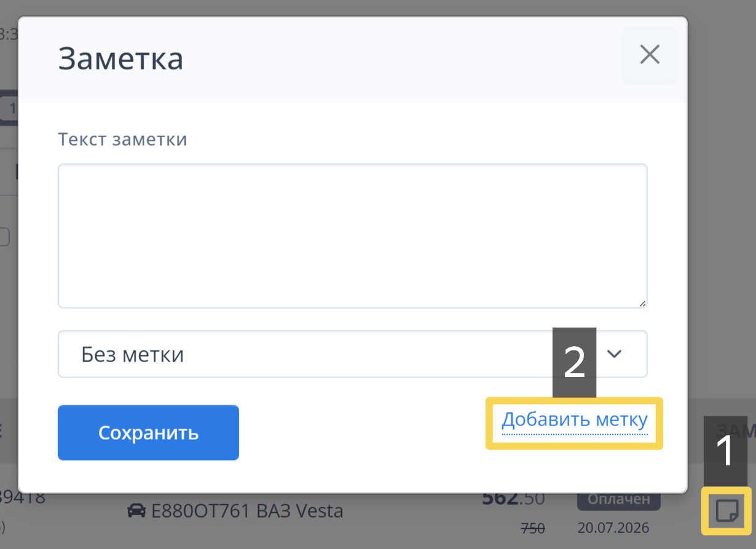Click the number 1 annotation marker
Screen dimensions: 756x549
pyautogui.click(x=725, y=451)
